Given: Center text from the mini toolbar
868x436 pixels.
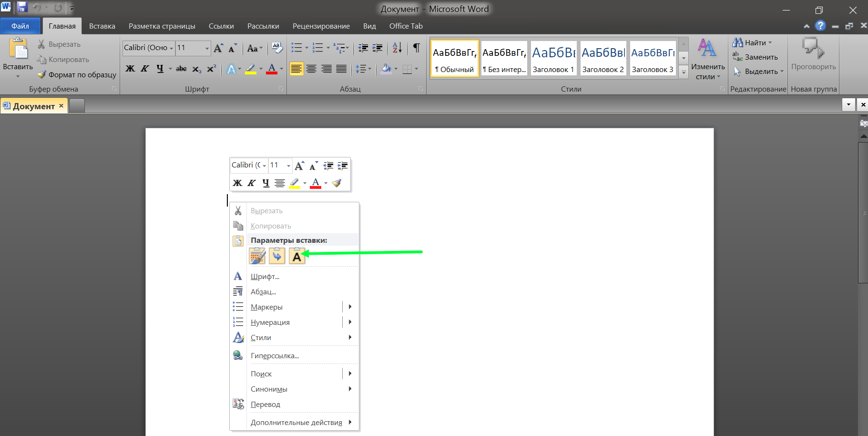Looking at the screenshot, I should coord(280,183).
